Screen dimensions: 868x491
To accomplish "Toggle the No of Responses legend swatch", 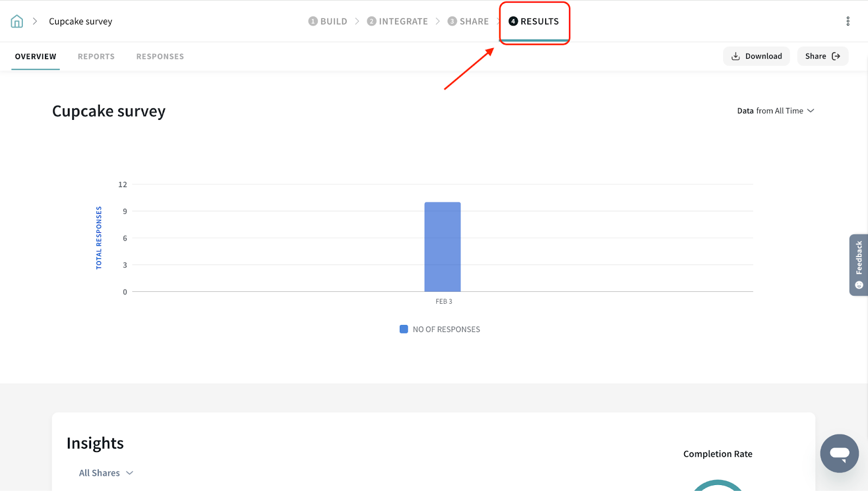I will (404, 329).
